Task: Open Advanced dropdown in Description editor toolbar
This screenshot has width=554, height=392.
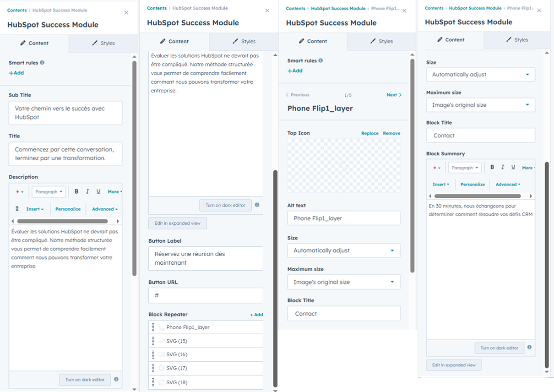Action: click(105, 209)
